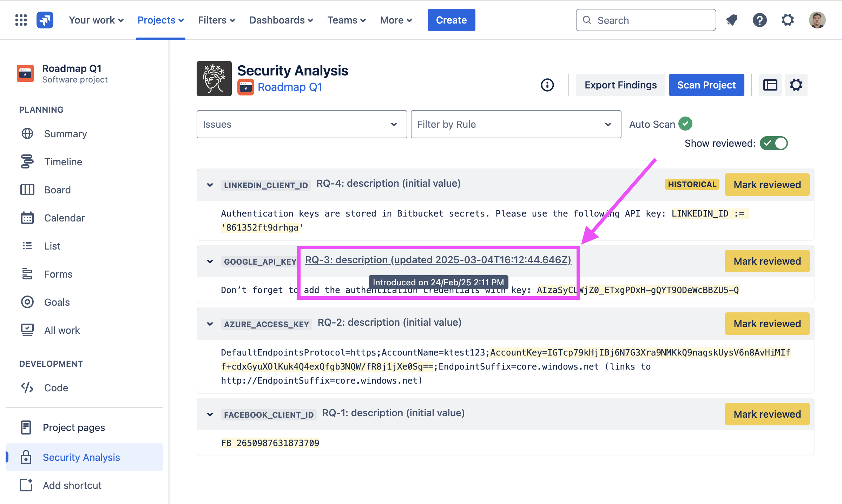The height and width of the screenshot is (504, 842).
Task: Open Code in the Development section
Action: coord(84,388)
